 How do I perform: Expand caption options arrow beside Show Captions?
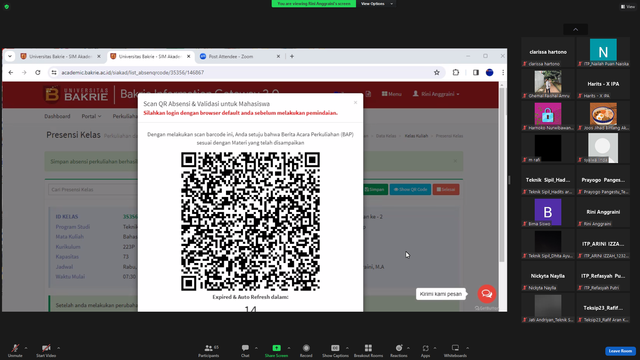pyautogui.click(x=347, y=348)
